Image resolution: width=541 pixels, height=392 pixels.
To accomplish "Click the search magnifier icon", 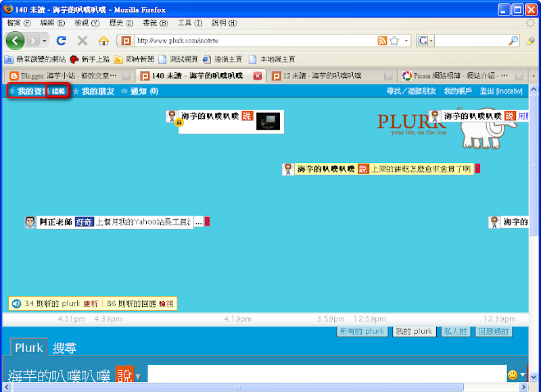I will click(513, 41).
